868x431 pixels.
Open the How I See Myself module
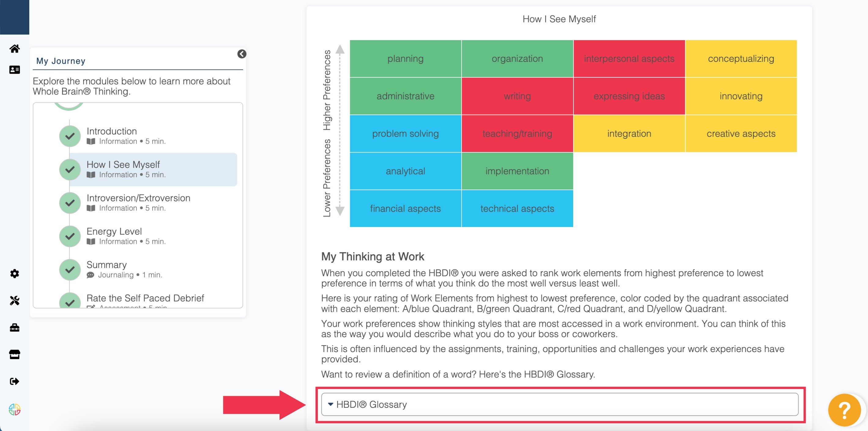coord(123,165)
